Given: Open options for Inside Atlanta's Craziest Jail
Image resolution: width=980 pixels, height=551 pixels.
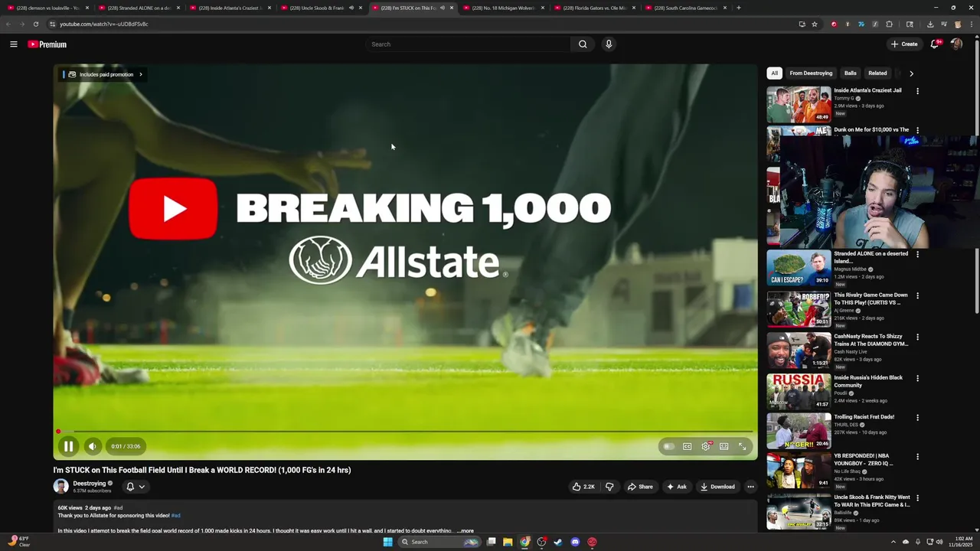Looking at the screenshot, I should coord(917,91).
